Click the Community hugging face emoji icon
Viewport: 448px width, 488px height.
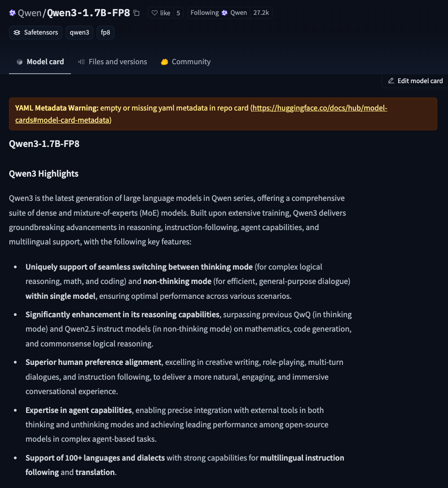coord(165,62)
